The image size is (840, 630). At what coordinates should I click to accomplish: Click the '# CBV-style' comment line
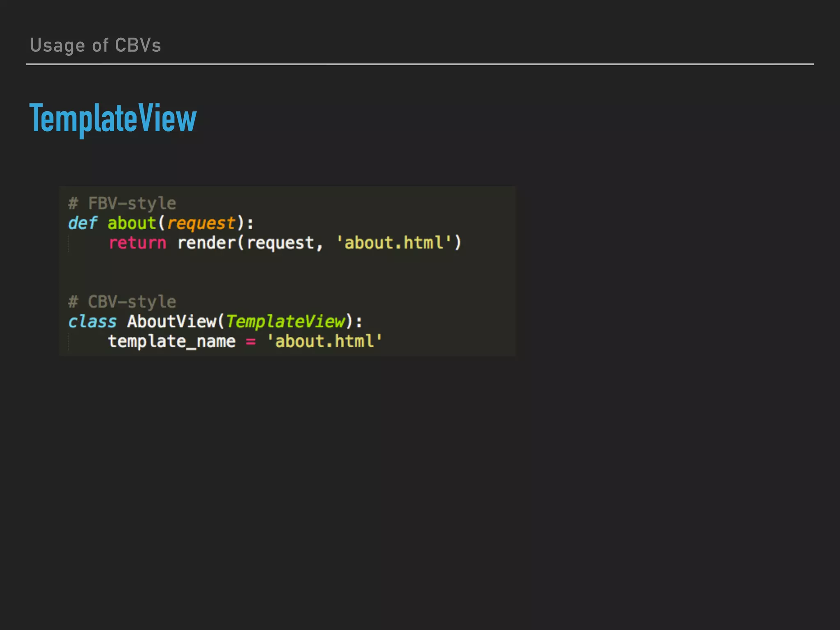point(122,302)
